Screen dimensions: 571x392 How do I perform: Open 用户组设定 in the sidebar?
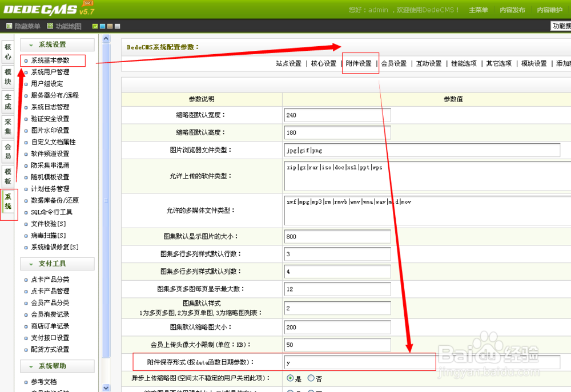47,84
